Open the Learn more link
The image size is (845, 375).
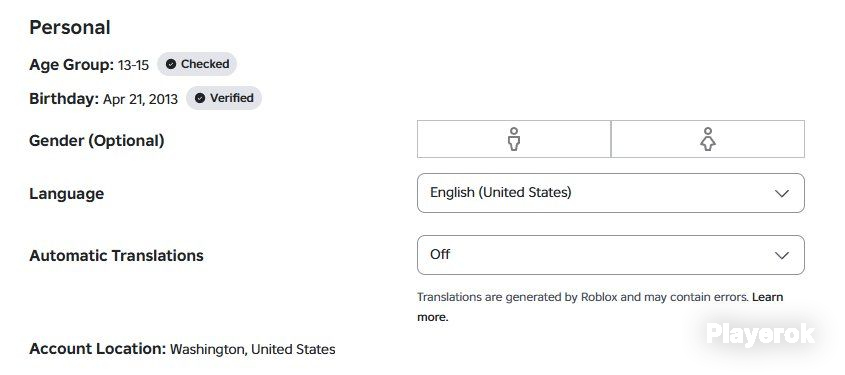600,307
